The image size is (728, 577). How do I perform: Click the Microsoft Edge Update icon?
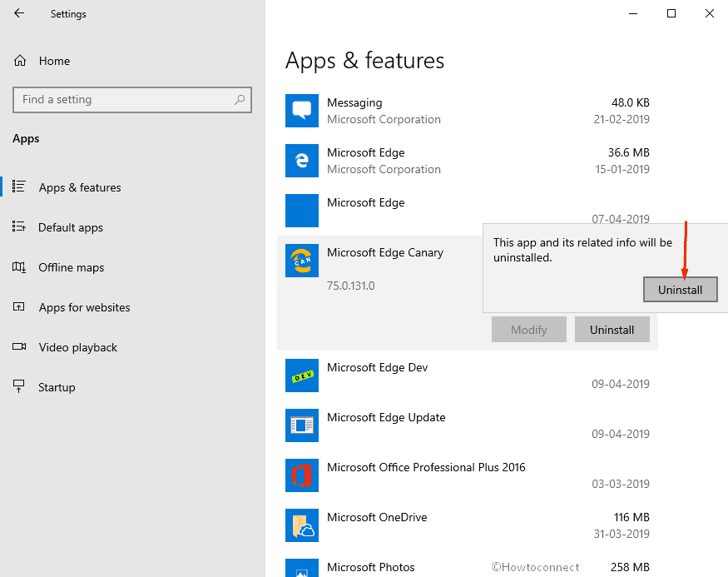click(302, 425)
